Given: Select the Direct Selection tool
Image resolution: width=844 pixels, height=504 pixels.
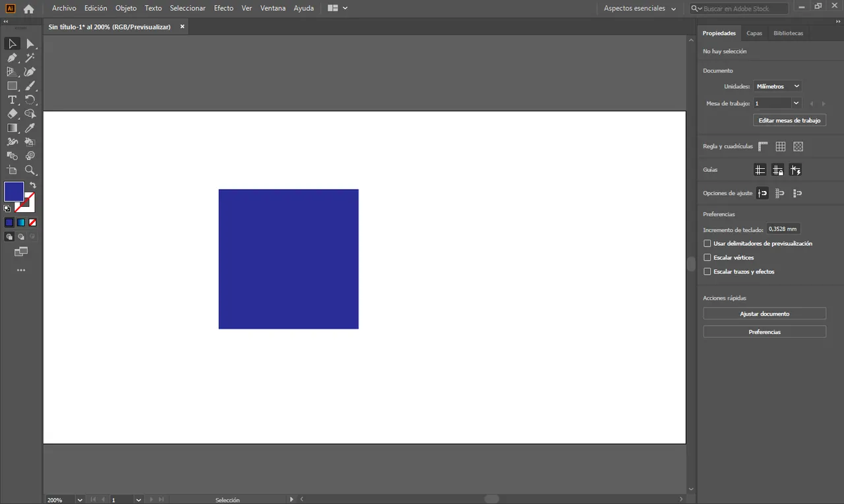Looking at the screenshot, I should pos(30,43).
